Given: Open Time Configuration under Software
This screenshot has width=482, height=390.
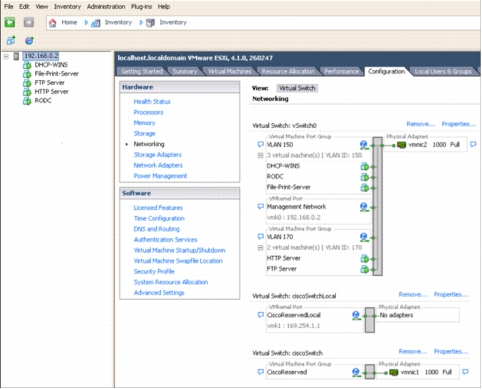Looking at the screenshot, I should tap(159, 219).
